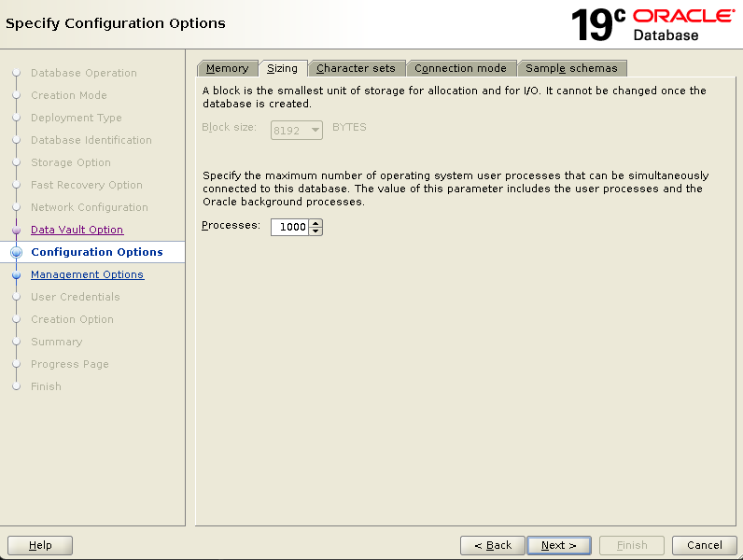Click the Network Configuration step
743x560 pixels.
[x=90, y=207]
